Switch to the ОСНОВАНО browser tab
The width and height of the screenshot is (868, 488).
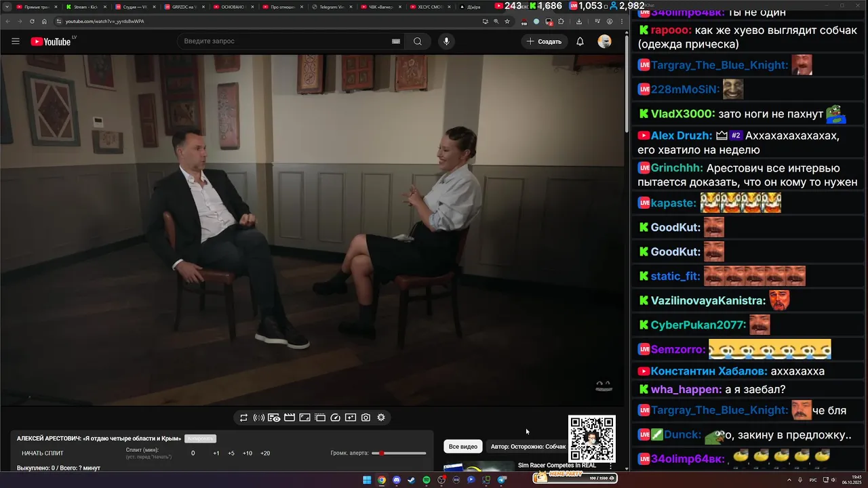[x=233, y=7]
